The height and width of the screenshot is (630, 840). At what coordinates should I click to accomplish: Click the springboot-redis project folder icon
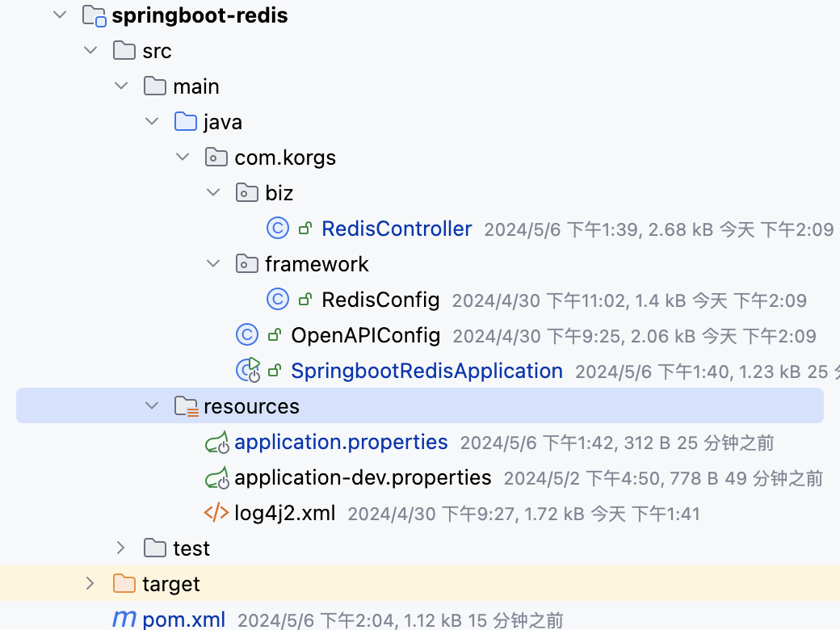[x=93, y=15]
